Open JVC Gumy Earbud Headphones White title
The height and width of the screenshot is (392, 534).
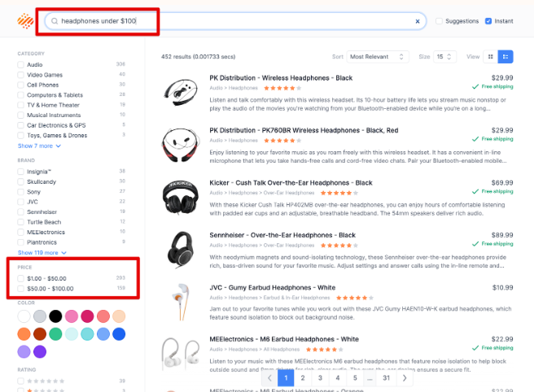[273, 288]
